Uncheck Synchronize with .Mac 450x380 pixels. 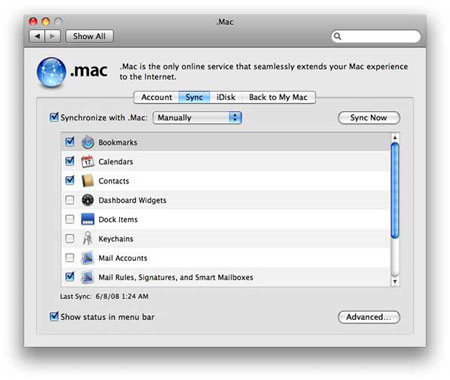(54, 117)
